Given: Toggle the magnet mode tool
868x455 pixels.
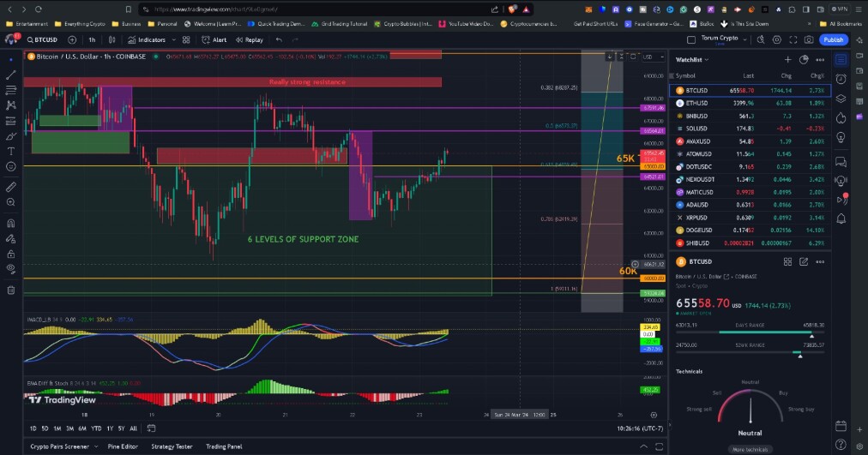Looking at the screenshot, I should [10, 224].
